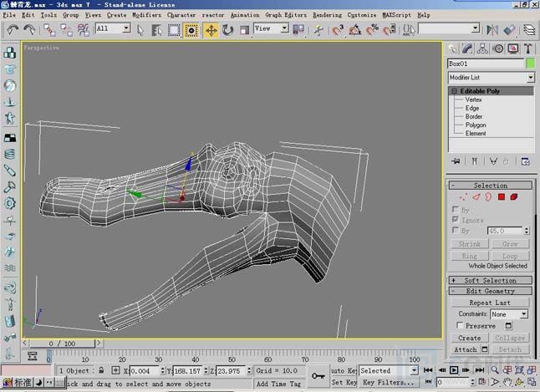This screenshot has width=540, height=392.
Task: Switch to the Hierarchy command panel tab
Action: tap(482, 48)
